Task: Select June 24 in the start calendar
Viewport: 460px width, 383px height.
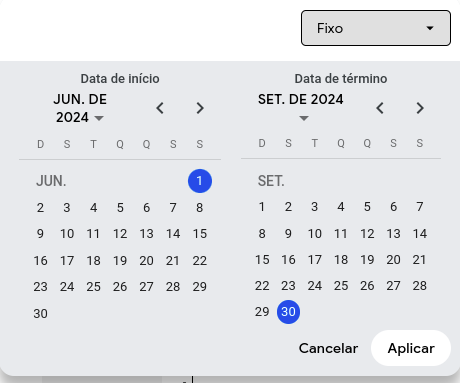Action: pyautogui.click(x=67, y=287)
